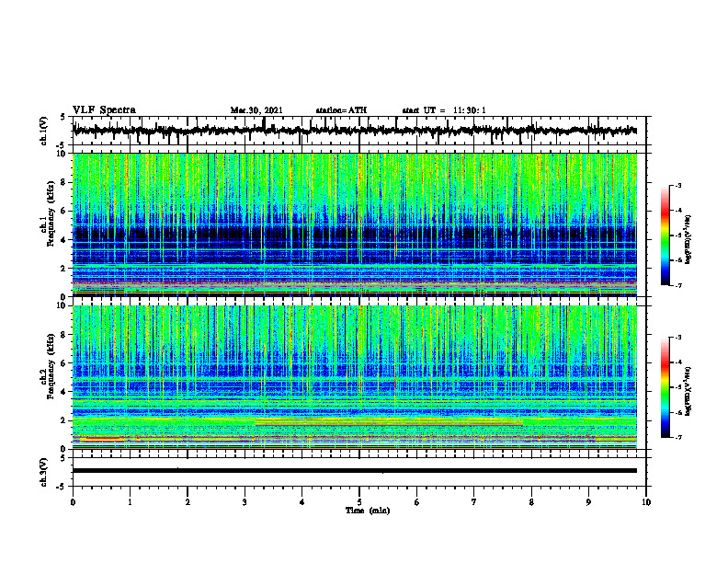Click the "10" kHz tick on ch.2 axis
The width and height of the screenshot is (728, 563).
click(62, 305)
